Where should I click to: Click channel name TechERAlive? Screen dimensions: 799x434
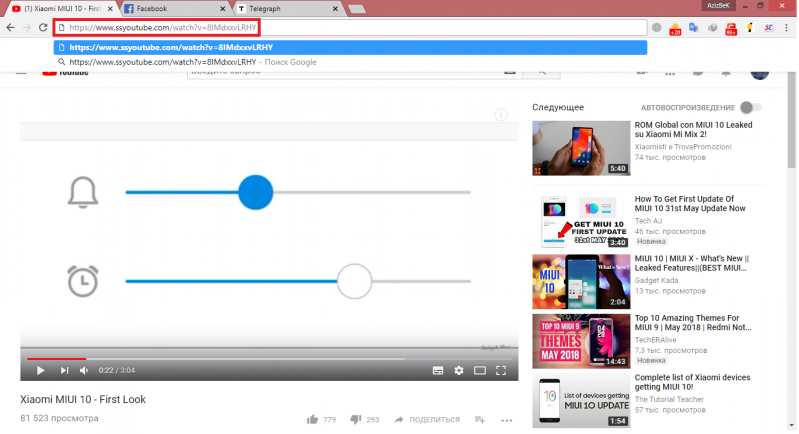tap(655, 340)
